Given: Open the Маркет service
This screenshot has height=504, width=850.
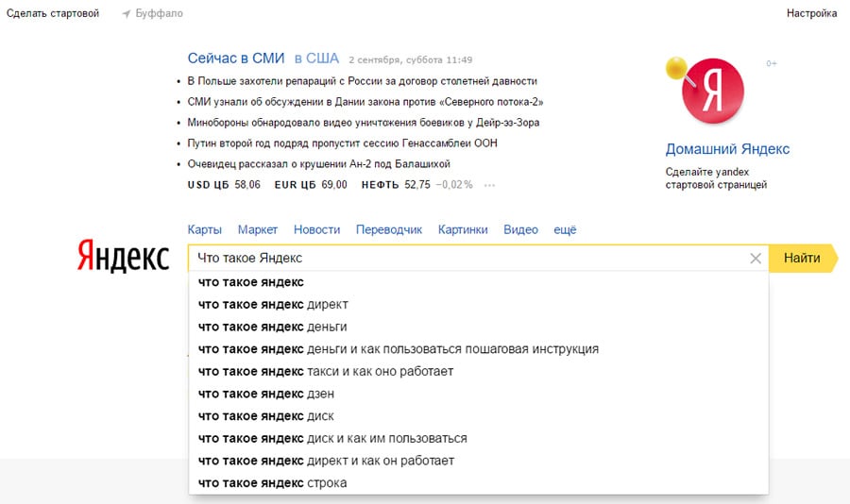Looking at the screenshot, I should (x=258, y=229).
